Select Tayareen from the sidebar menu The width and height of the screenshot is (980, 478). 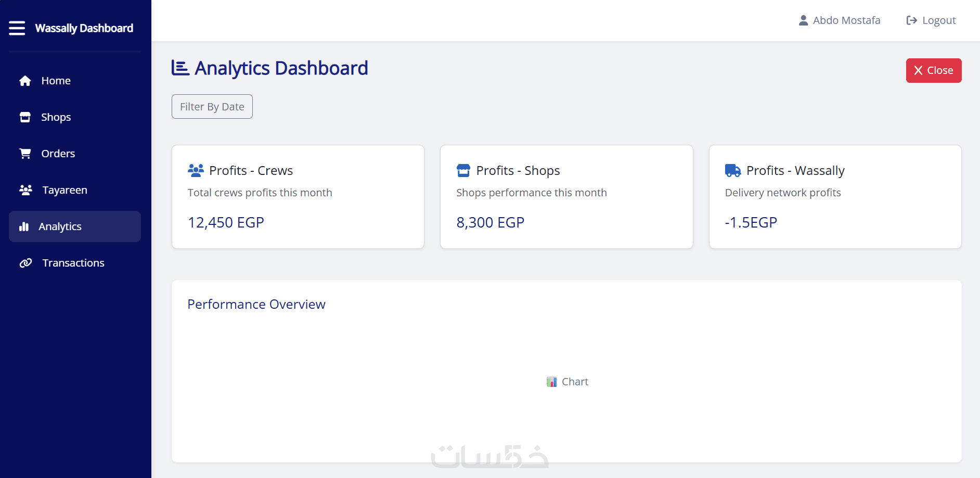65,190
